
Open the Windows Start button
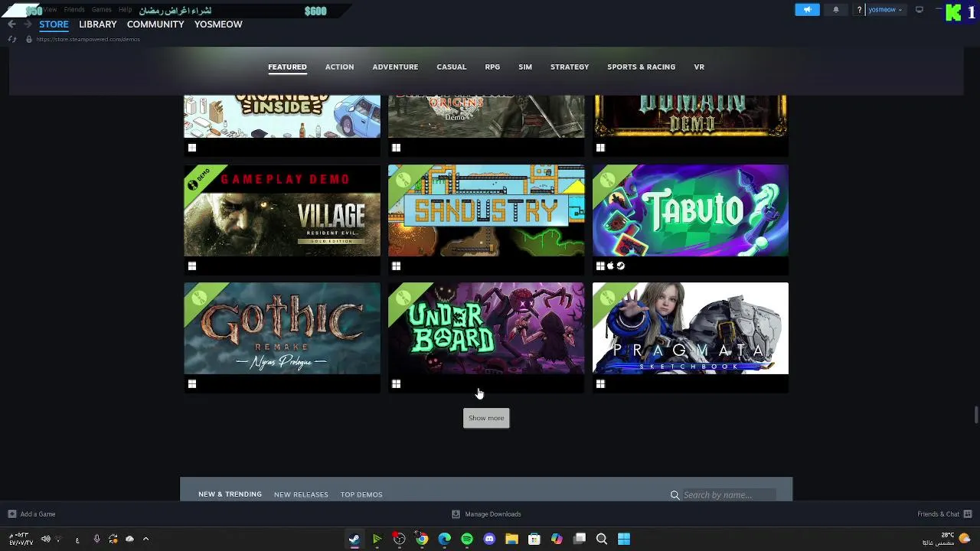(624, 539)
